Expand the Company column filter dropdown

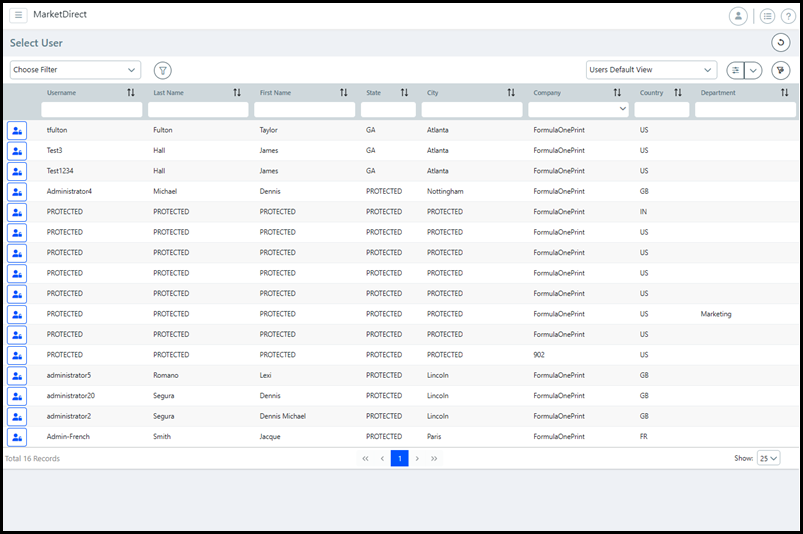click(x=623, y=109)
